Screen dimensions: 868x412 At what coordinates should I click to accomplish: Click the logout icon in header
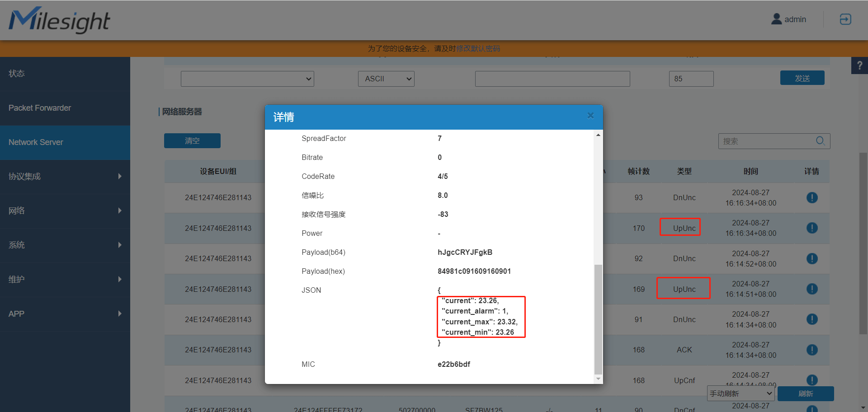(x=845, y=19)
